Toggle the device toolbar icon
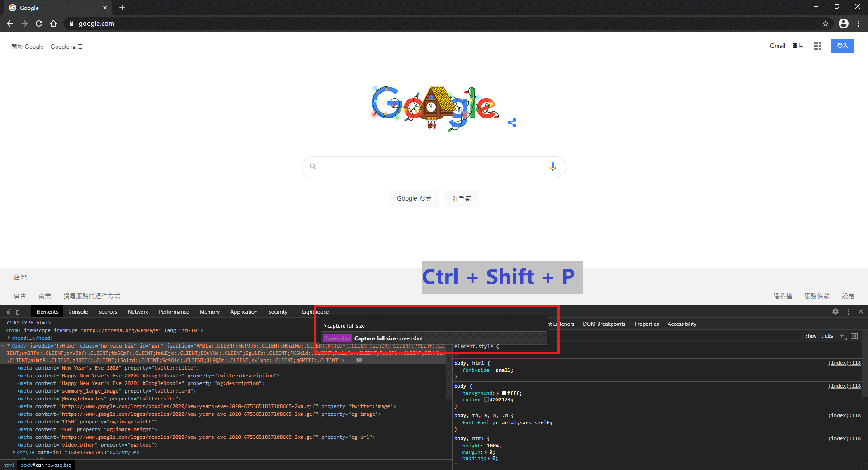 [19, 312]
